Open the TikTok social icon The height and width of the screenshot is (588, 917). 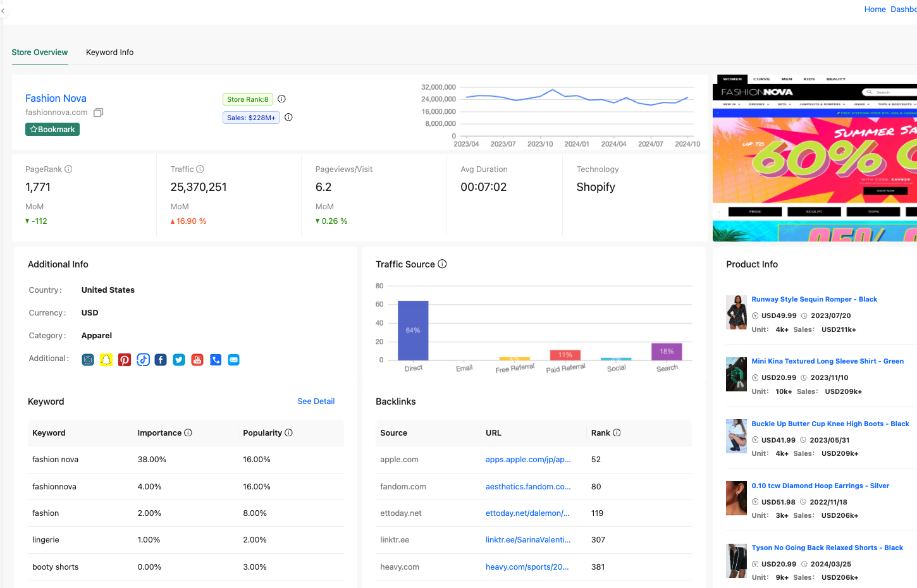point(143,360)
